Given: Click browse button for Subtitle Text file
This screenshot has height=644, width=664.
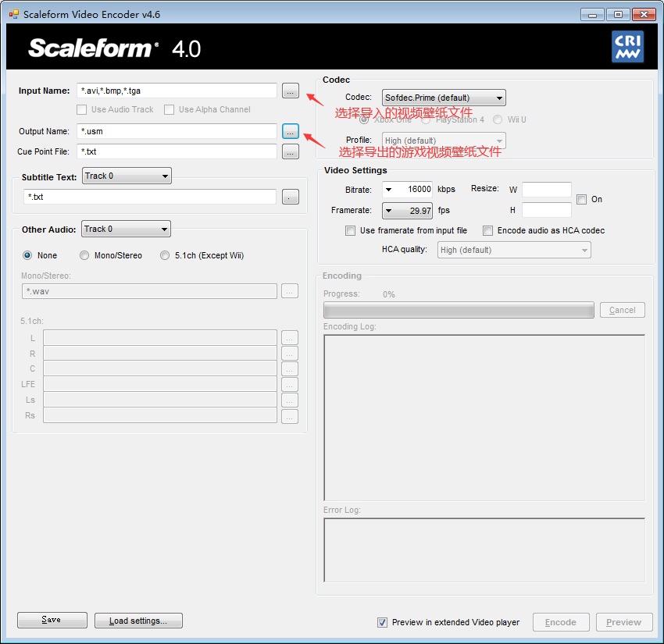Looking at the screenshot, I should click(290, 197).
